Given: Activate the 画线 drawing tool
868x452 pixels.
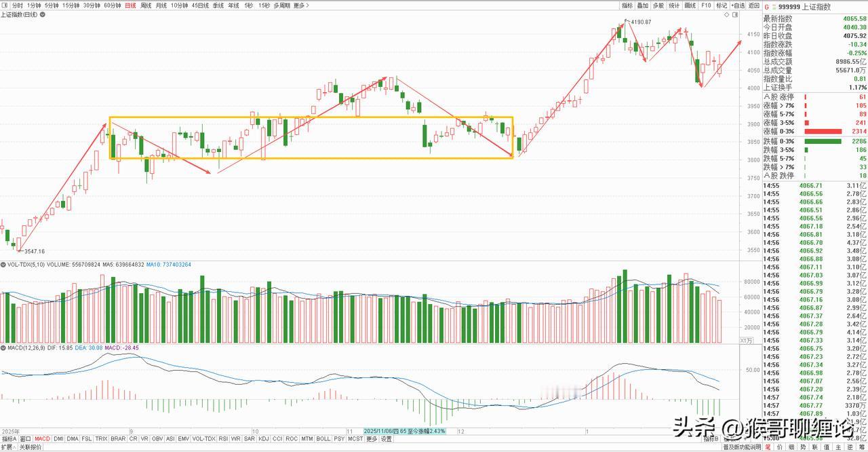Looking at the screenshot, I should click(690, 5).
